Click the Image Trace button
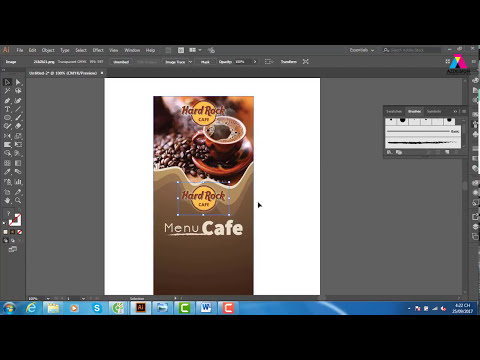Screen dimensions: 480x360 pyautogui.click(x=175, y=62)
